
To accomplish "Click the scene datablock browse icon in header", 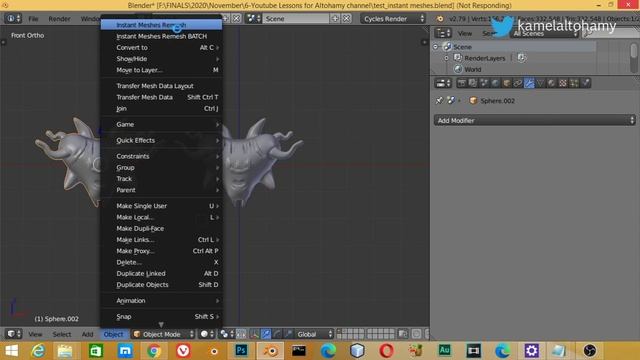I will (x=253, y=19).
